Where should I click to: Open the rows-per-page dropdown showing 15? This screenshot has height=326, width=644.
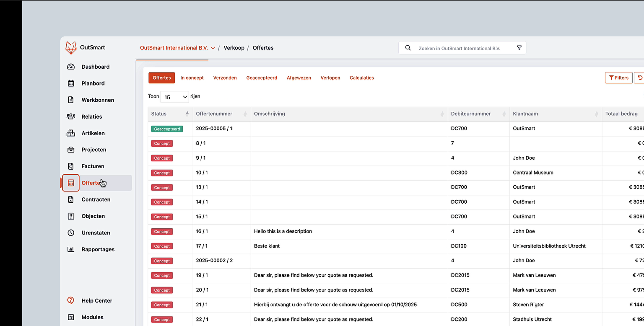coord(175,97)
